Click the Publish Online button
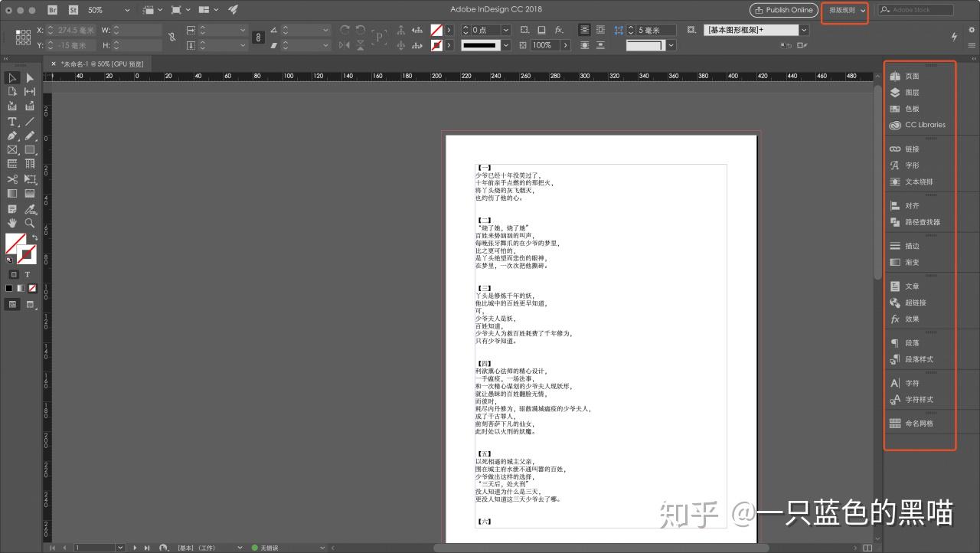This screenshot has height=553, width=980. pos(782,10)
